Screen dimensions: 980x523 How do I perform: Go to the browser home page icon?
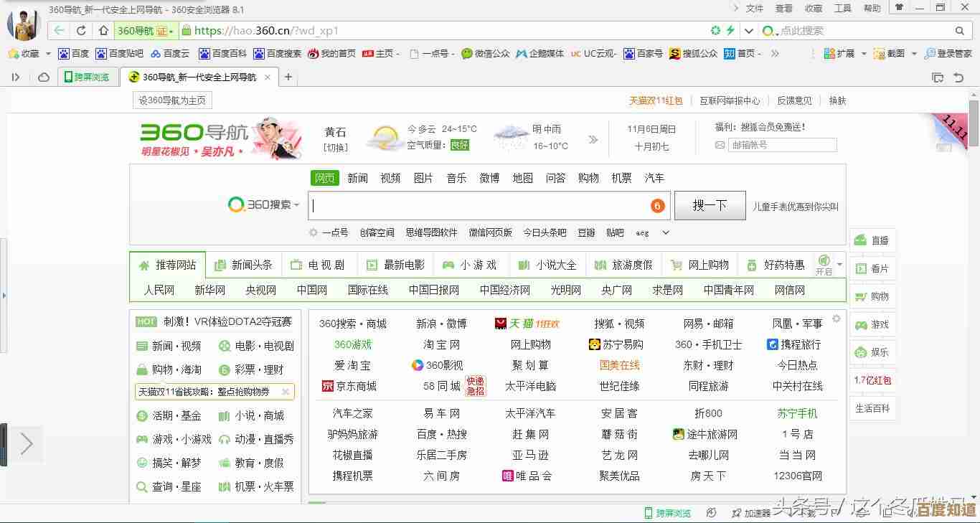tap(103, 31)
